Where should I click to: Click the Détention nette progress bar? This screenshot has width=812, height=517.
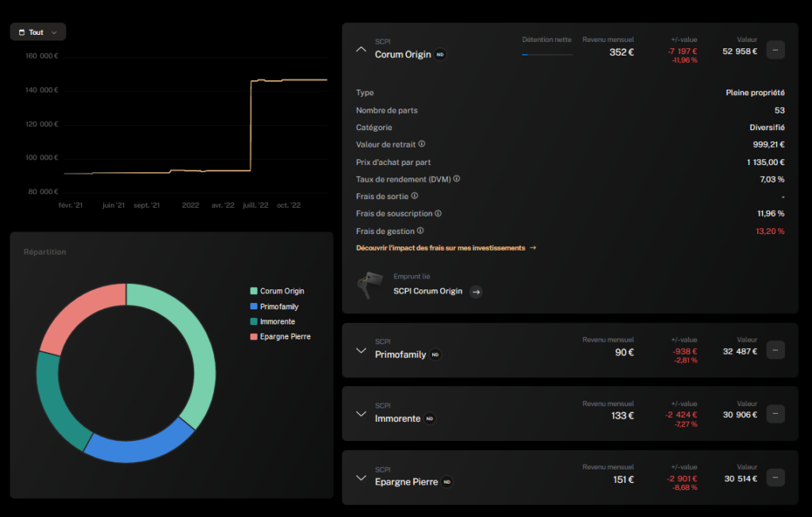[x=547, y=55]
